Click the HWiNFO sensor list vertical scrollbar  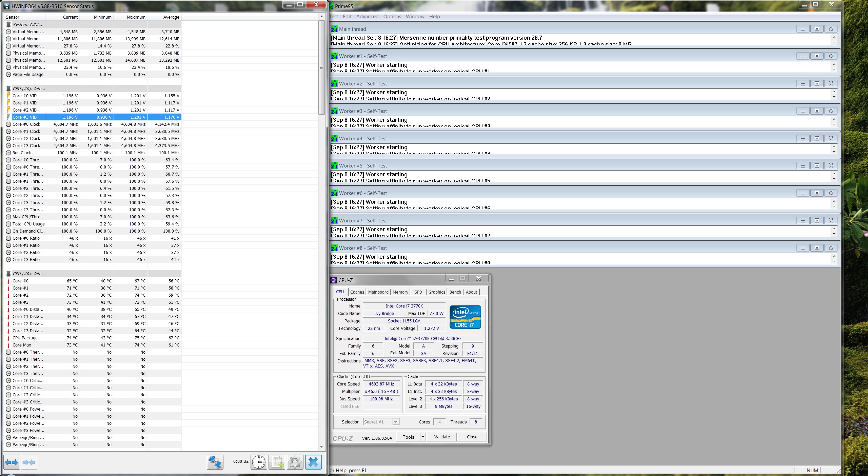(x=321, y=68)
